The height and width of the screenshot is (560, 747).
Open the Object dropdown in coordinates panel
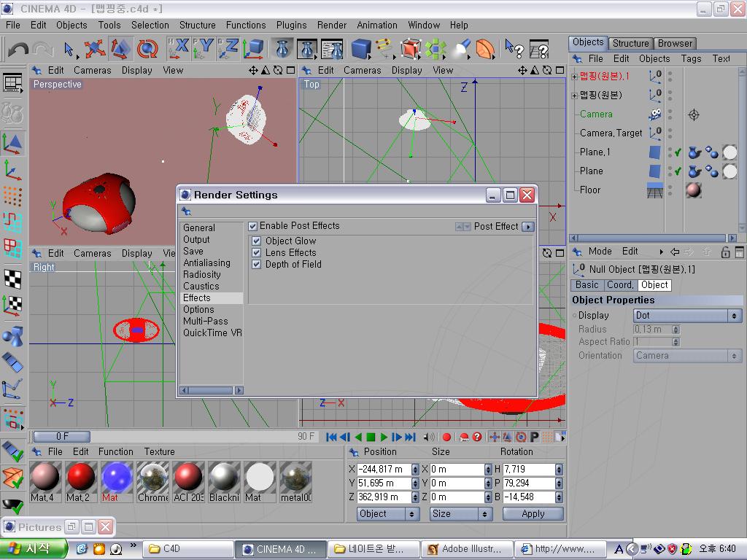tap(388, 514)
